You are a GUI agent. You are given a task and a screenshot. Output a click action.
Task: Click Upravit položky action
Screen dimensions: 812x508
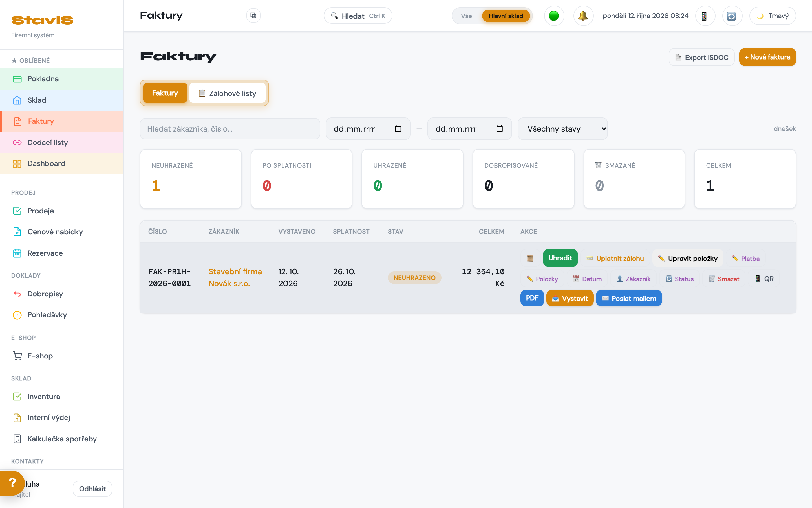[687, 258]
